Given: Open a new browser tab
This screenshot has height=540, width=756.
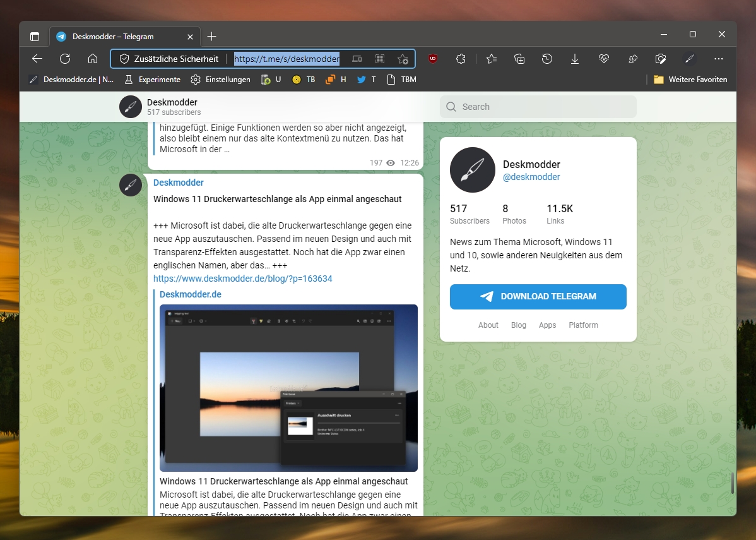Looking at the screenshot, I should pyautogui.click(x=211, y=37).
